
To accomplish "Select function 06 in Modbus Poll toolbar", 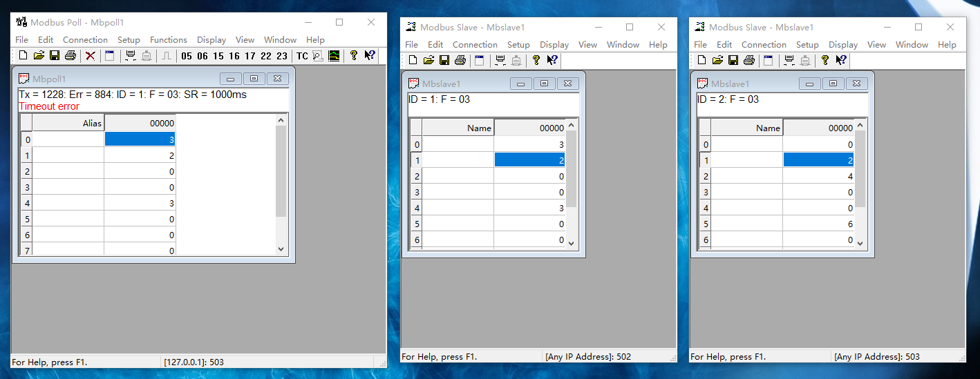I will (x=202, y=56).
